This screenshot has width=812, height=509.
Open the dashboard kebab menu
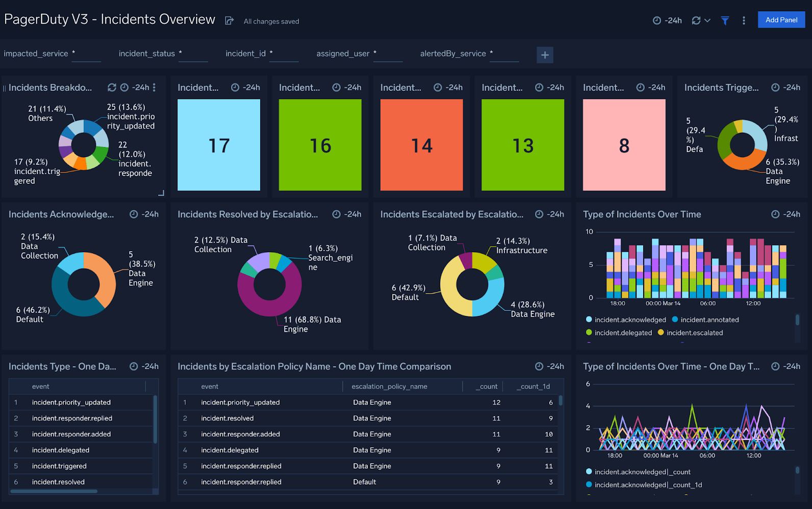[744, 20]
